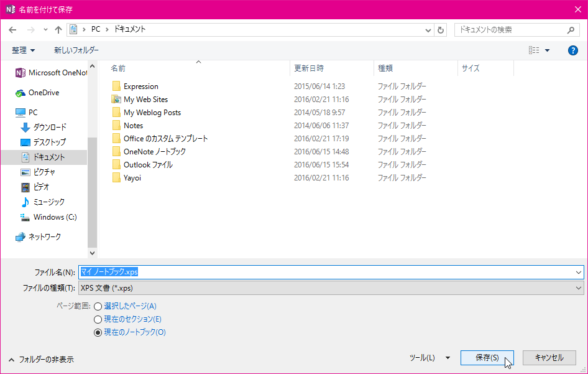Select PC in navigation pane
The width and height of the screenshot is (588, 374).
pyautogui.click(x=26, y=112)
